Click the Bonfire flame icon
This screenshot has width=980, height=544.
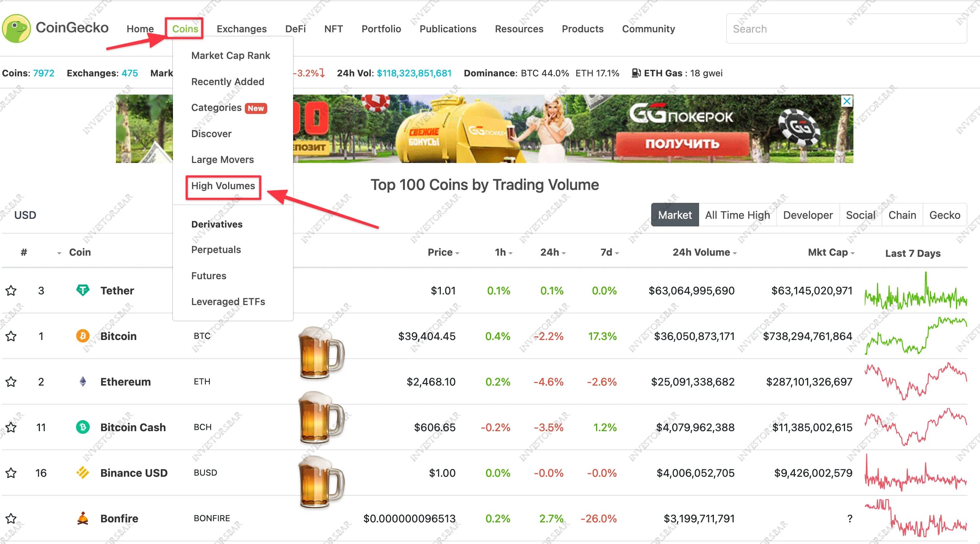coord(82,519)
